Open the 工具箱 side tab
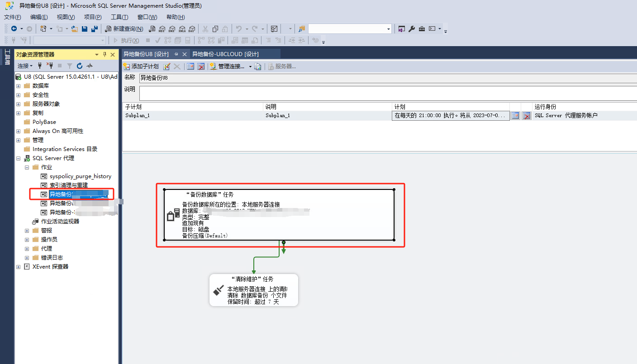 coord(7,57)
